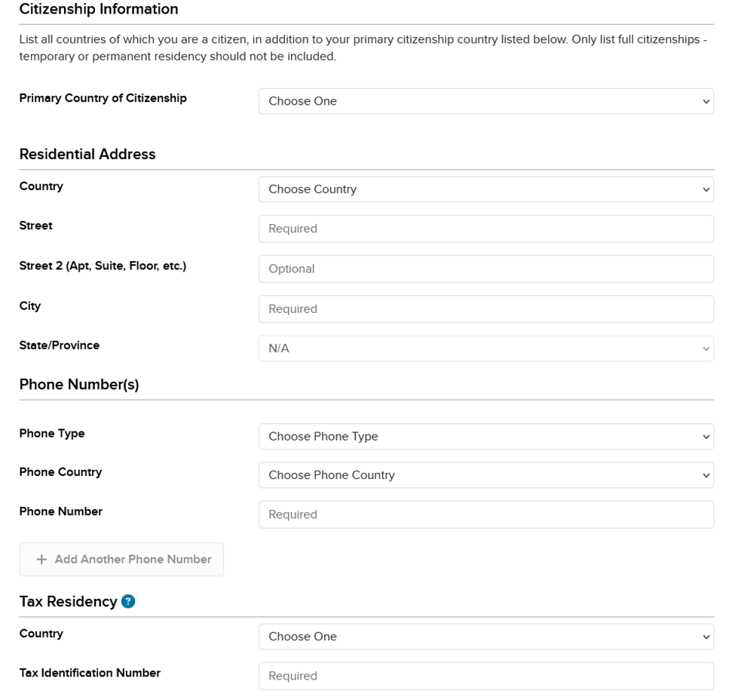Click the plus icon beside Add Another Phone Number
The width and height of the screenshot is (735, 700).
[41, 560]
